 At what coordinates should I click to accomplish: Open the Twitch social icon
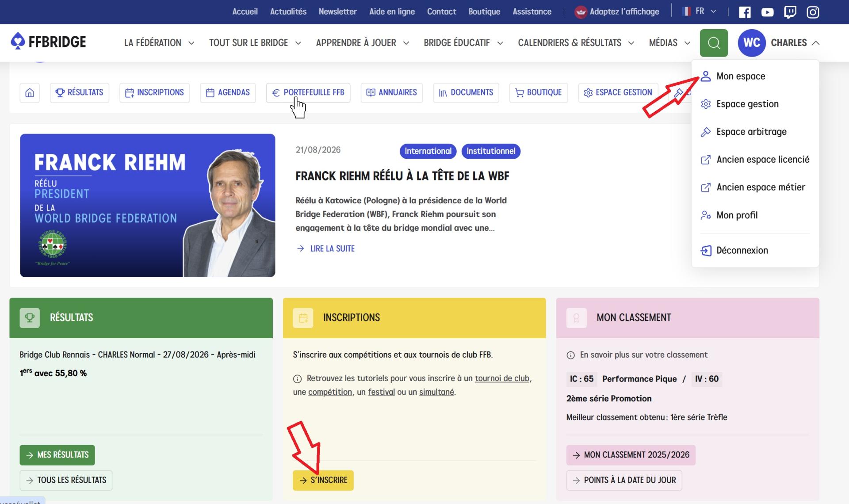pos(790,12)
